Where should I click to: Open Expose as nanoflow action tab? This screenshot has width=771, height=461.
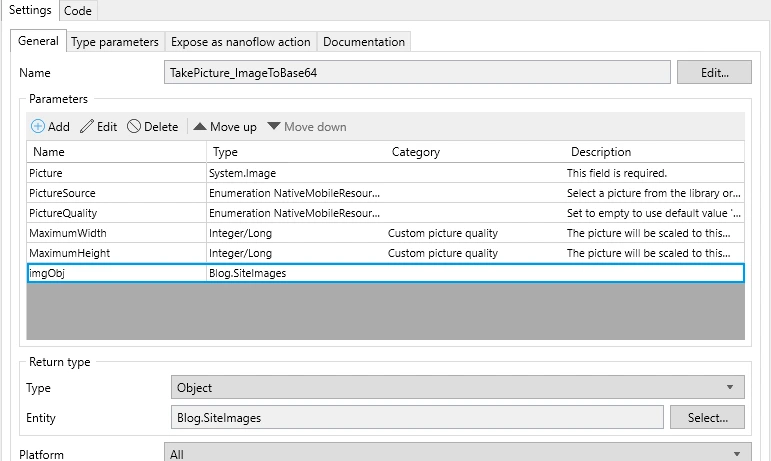coord(240,42)
